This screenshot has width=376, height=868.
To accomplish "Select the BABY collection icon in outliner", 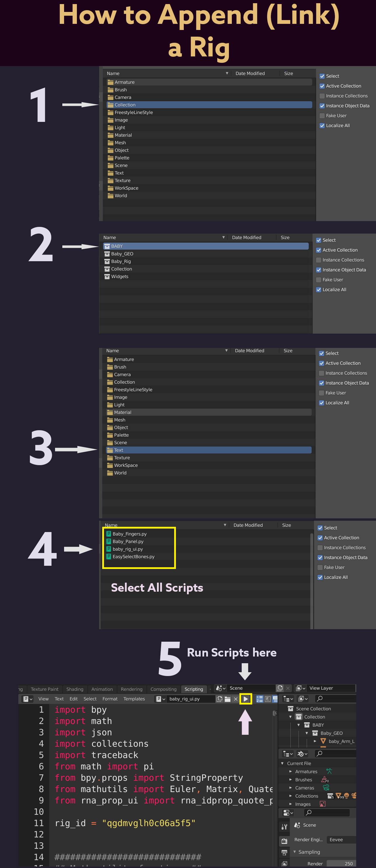I will tap(307, 725).
